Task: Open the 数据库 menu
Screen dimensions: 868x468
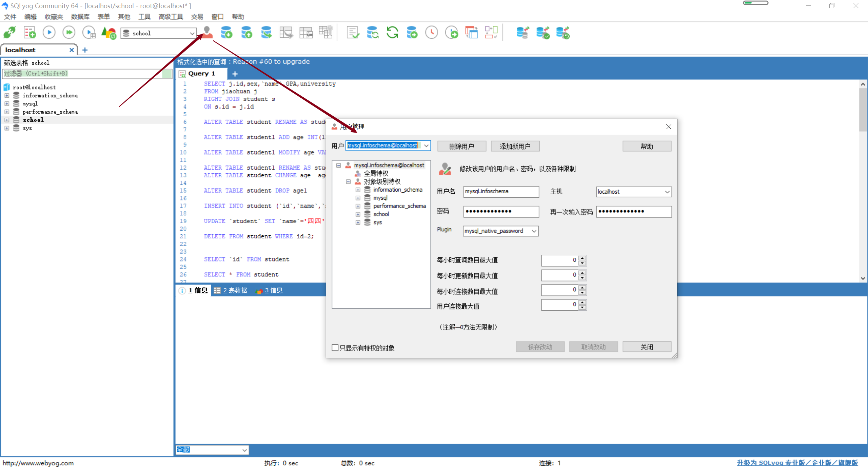Action: 80,17
